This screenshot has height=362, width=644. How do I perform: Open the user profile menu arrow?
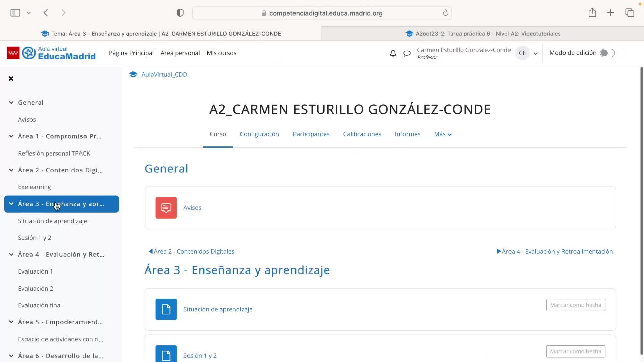tap(535, 53)
